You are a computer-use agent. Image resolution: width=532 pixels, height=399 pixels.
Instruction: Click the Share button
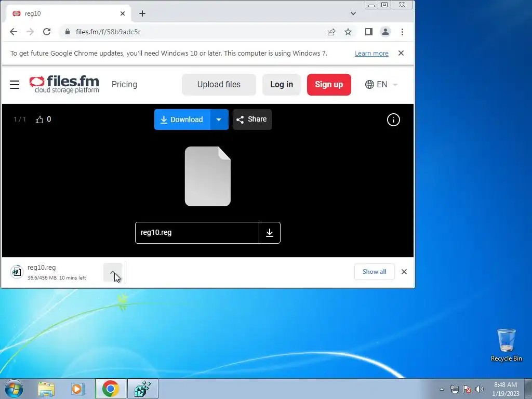pos(252,119)
